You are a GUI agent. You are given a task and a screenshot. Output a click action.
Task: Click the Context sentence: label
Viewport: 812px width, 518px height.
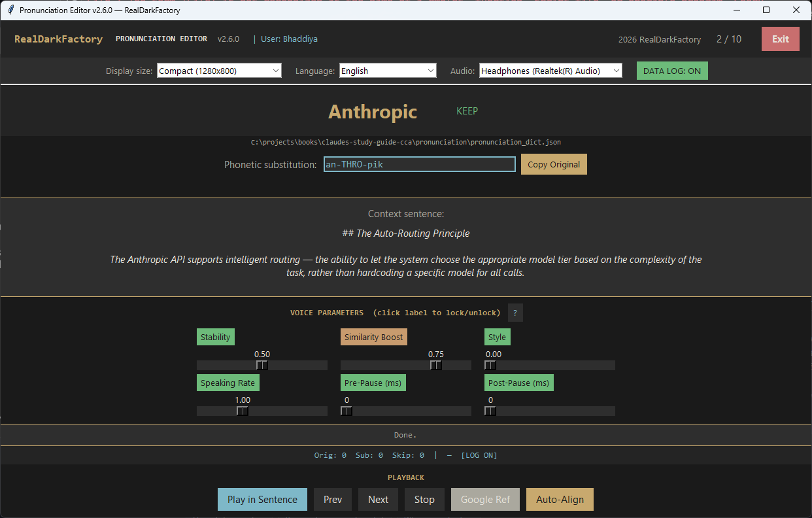point(406,214)
